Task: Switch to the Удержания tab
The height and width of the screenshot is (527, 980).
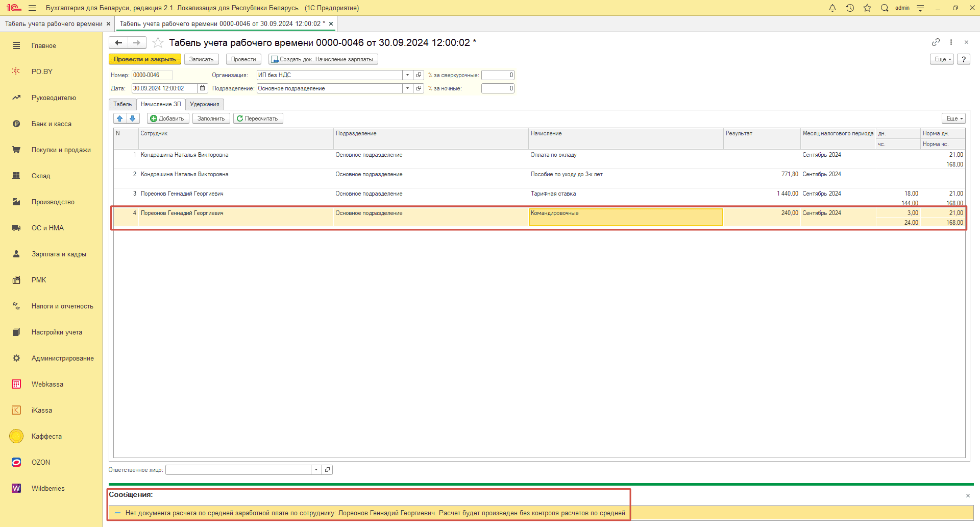Action: (x=204, y=104)
